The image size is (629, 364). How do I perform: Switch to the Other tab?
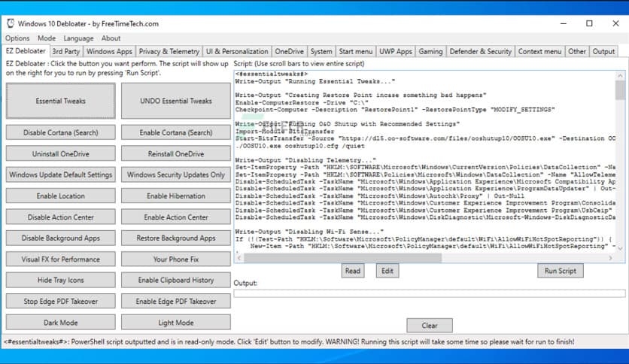coord(577,51)
